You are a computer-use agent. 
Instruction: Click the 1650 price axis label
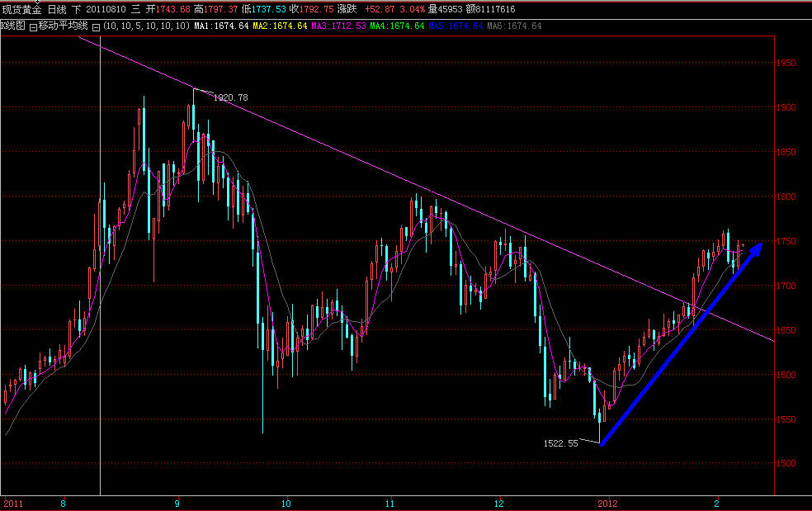786,330
